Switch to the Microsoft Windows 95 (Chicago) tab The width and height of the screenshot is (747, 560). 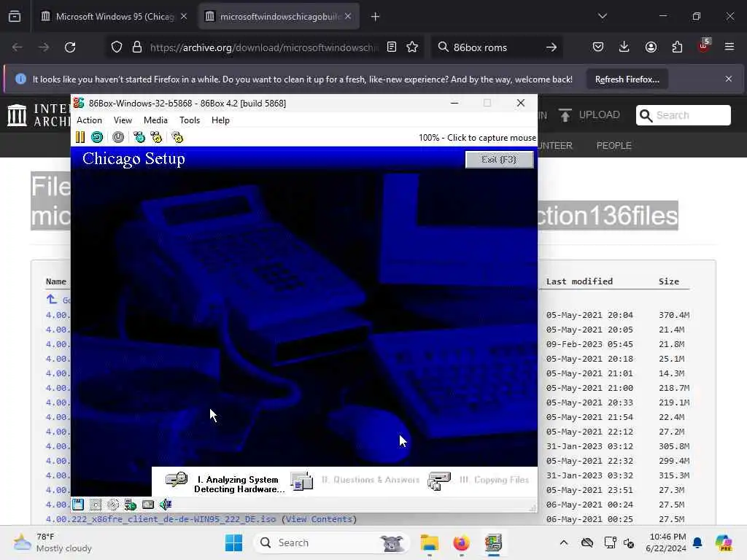tap(115, 17)
